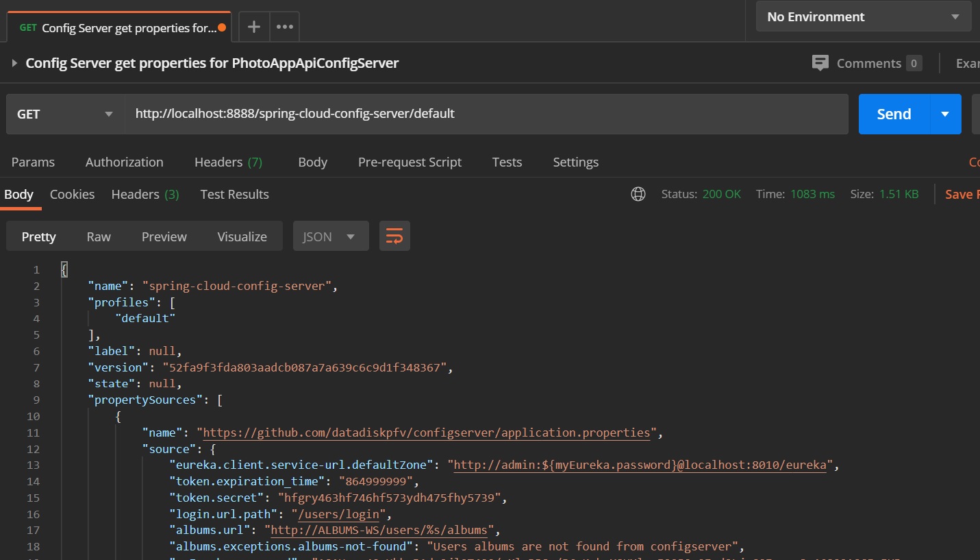The image size is (980, 560).
Task: Open the request Headers (7) tab
Action: coord(228,162)
